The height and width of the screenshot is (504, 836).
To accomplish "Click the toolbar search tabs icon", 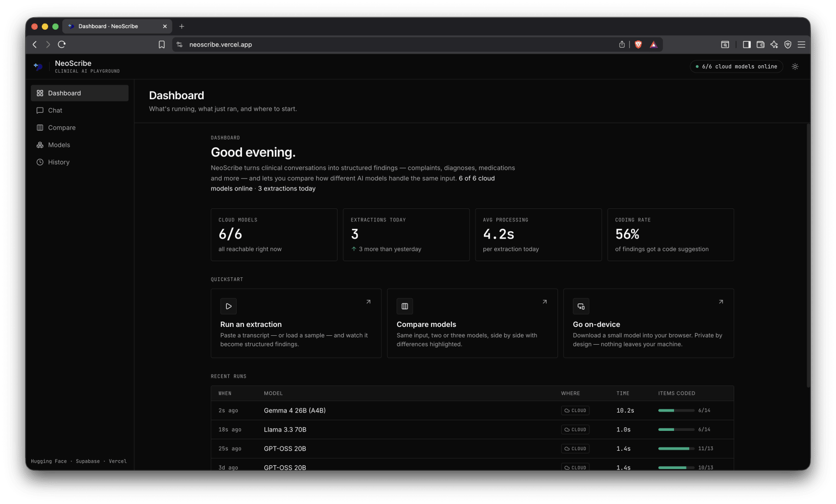I will (725, 44).
